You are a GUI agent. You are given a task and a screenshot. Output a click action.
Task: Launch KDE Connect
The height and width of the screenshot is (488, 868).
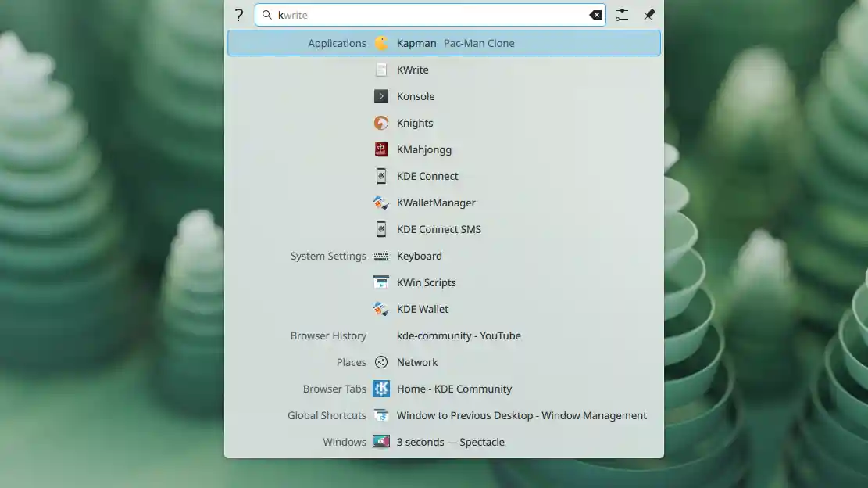[x=427, y=176]
